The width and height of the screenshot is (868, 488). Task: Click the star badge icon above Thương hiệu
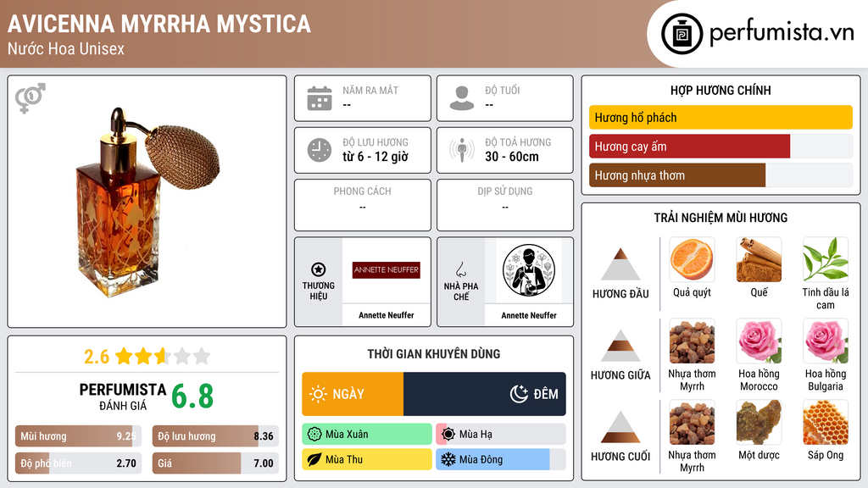319,269
